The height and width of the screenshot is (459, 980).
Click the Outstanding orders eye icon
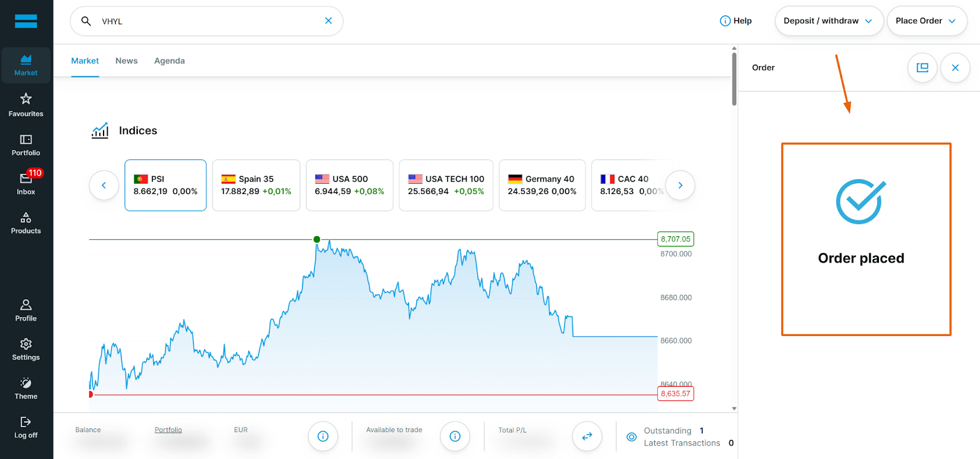[631, 437]
